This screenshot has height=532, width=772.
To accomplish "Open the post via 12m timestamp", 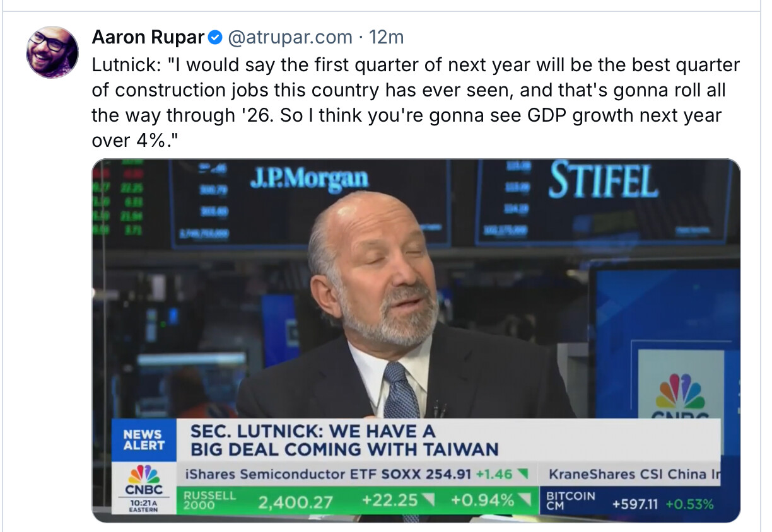I will [x=386, y=38].
